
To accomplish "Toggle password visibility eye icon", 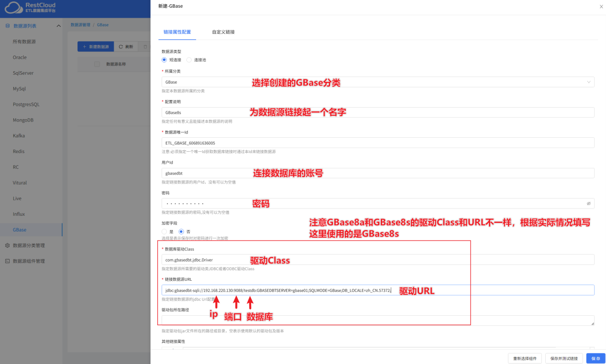I will 589,203.
